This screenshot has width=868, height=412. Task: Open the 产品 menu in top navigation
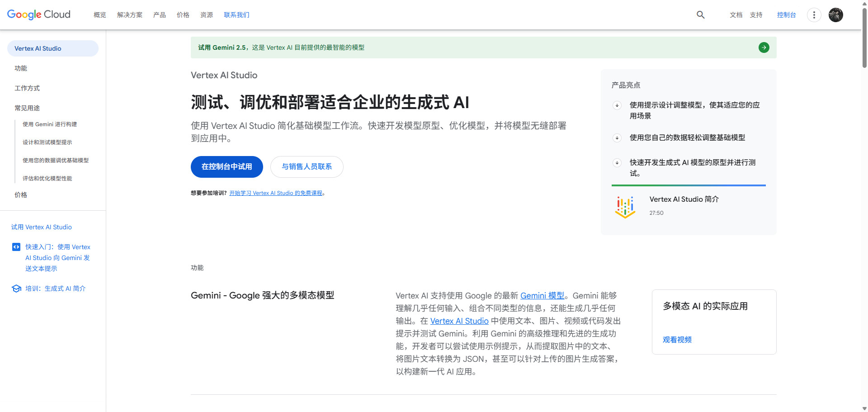(159, 15)
